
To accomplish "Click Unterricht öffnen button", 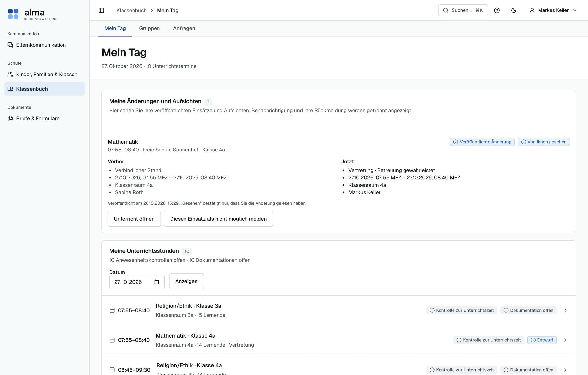I will pyautogui.click(x=134, y=219).
